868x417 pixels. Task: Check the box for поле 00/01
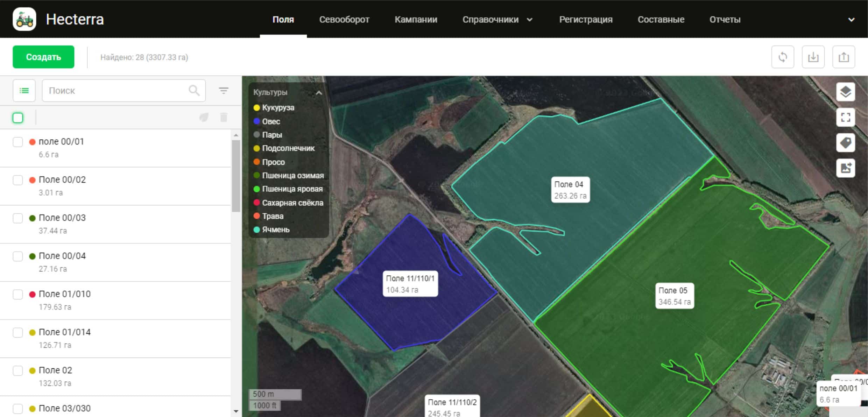pyautogui.click(x=18, y=142)
